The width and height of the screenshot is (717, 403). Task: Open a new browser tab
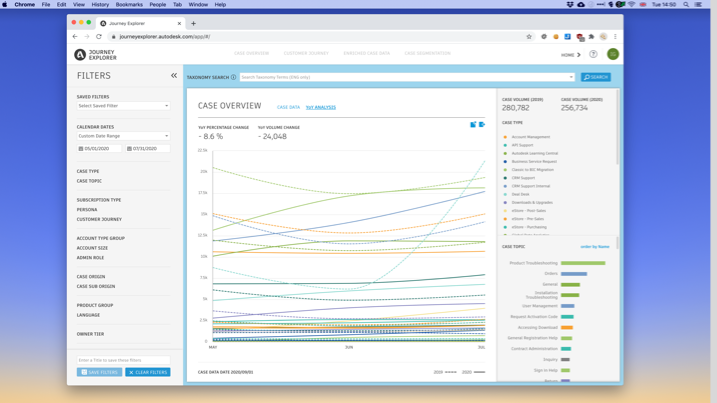click(x=193, y=23)
